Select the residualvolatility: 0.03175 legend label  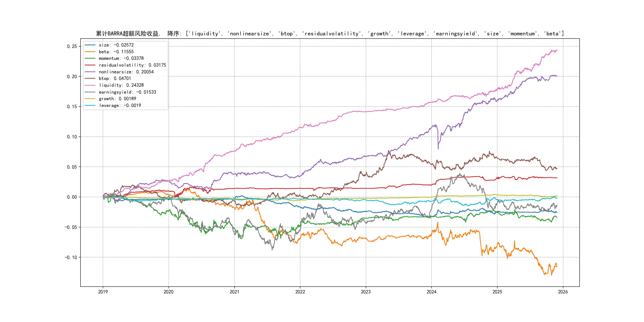point(132,65)
